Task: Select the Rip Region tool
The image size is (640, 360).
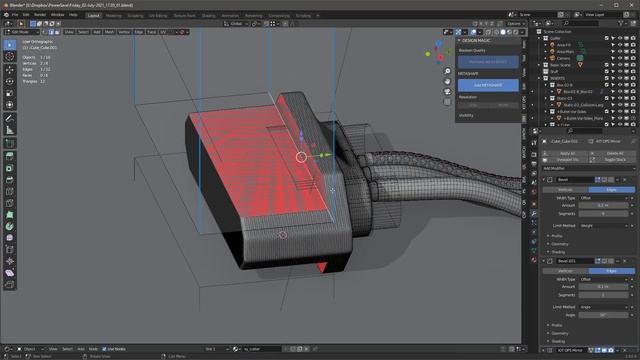Action: point(10,284)
